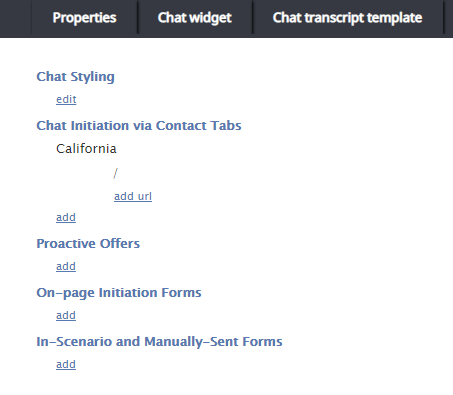Add a new contact tab configuration
Image resolution: width=453 pixels, height=395 pixels.
(x=66, y=217)
